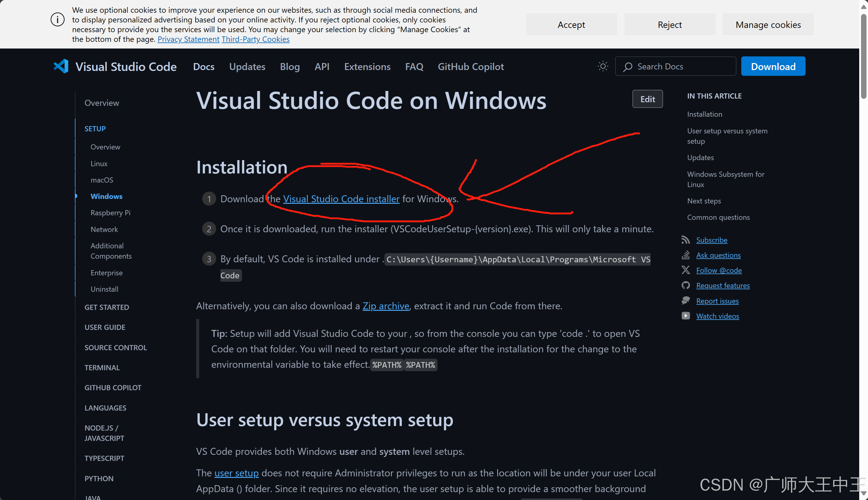Collapse the SETUP sidebar section
This screenshot has height=500, width=868.
pos(95,129)
